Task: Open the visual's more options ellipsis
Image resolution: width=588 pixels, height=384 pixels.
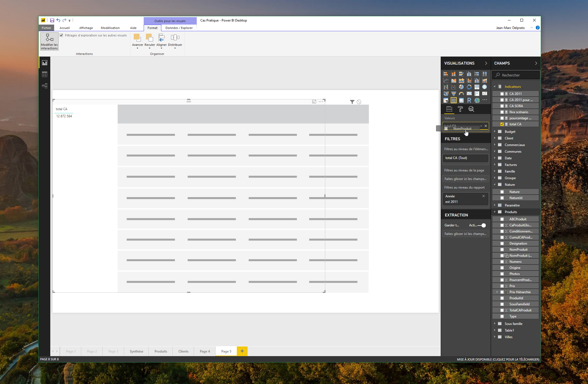Action: coord(321,102)
